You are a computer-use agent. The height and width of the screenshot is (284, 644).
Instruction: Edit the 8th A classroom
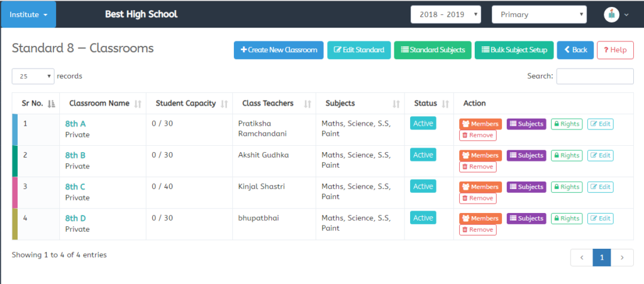(601, 124)
